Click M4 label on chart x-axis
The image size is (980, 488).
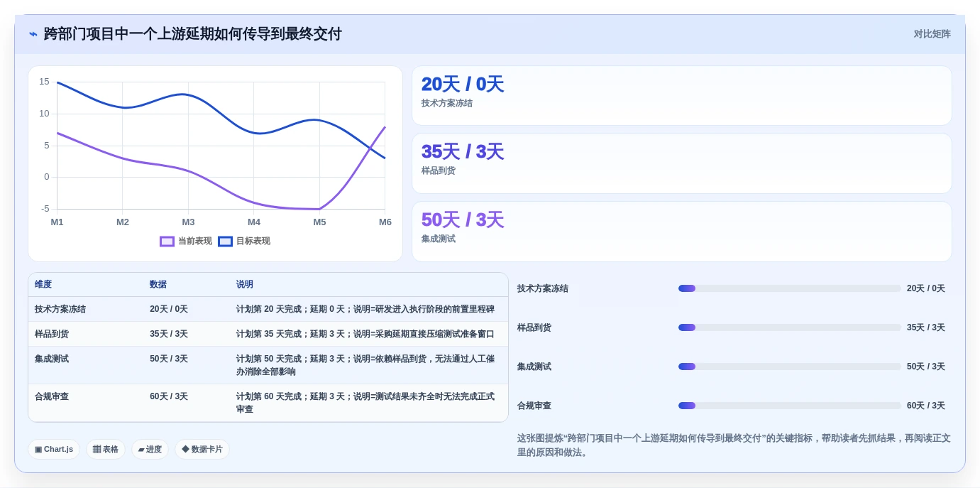point(254,222)
